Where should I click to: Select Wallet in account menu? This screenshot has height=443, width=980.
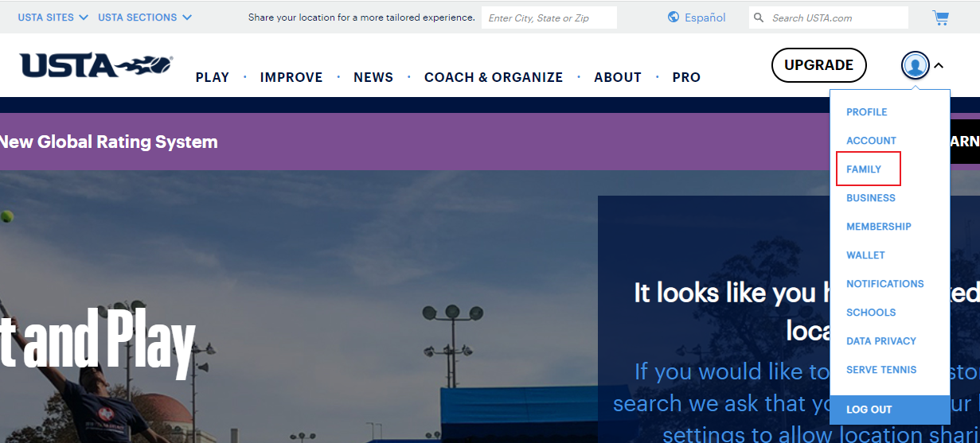pyautogui.click(x=865, y=255)
